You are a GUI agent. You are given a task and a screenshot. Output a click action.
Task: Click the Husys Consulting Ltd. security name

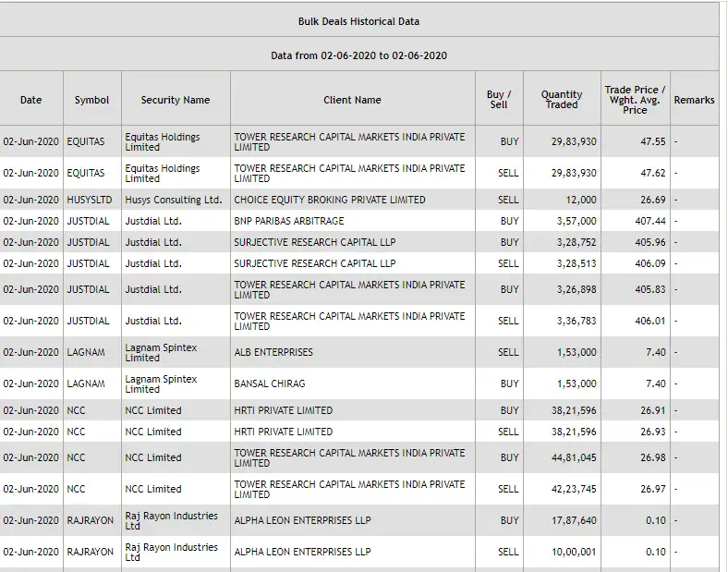174,200
